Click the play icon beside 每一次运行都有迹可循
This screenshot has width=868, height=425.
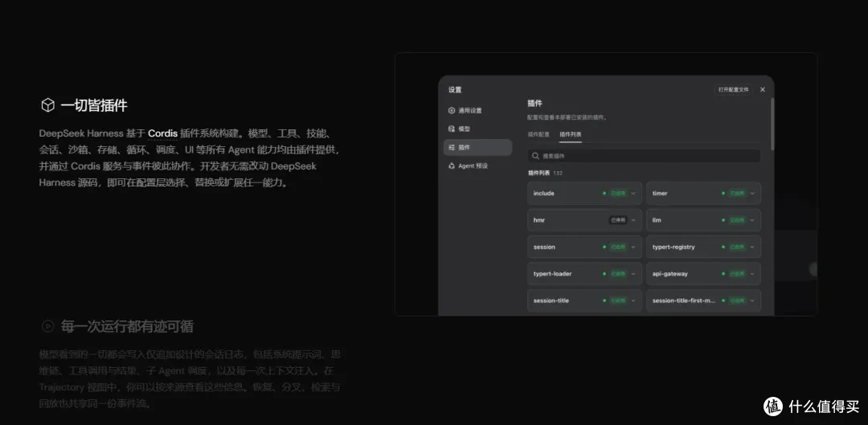48,326
